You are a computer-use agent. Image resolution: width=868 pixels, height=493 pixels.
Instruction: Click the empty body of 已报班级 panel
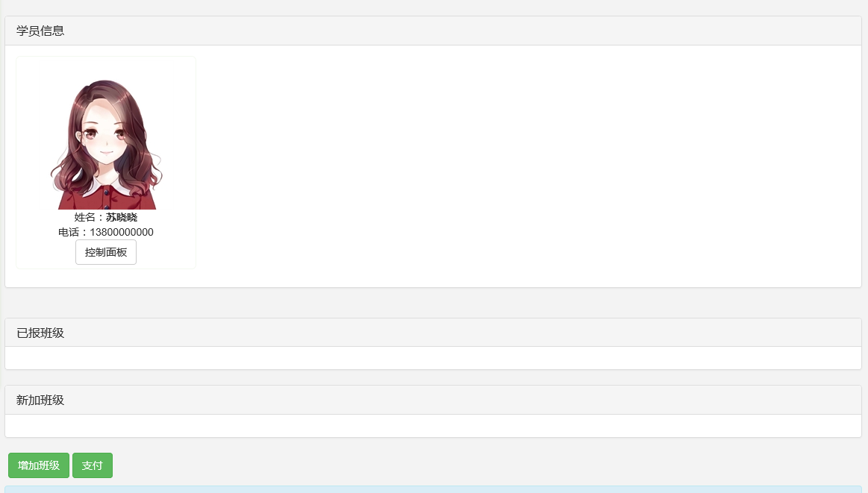tap(433, 358)
